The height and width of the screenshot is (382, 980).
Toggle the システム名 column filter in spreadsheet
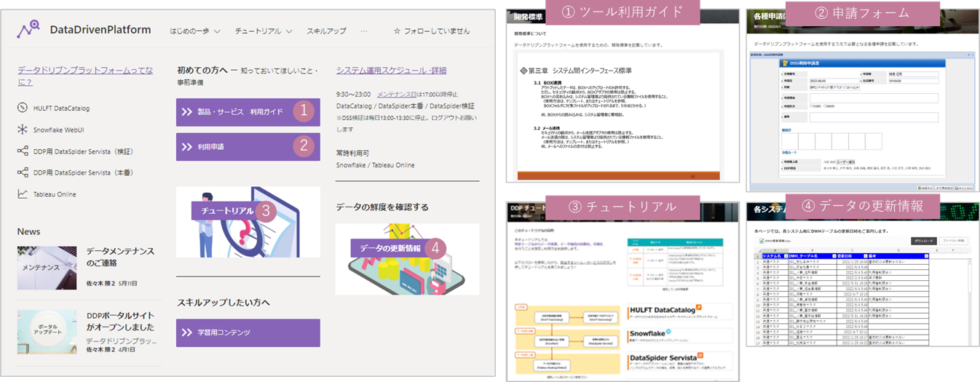[x=785, y=256]
